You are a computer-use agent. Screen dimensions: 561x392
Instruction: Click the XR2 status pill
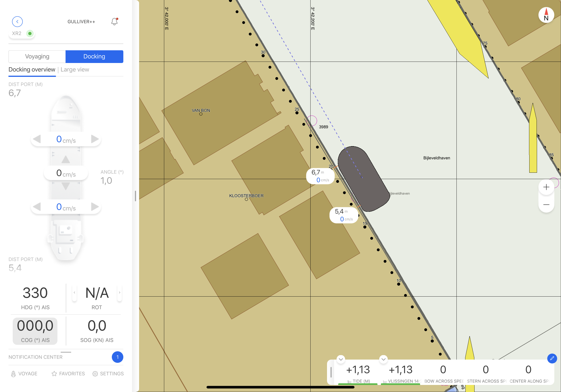click(x=22, y=33)
